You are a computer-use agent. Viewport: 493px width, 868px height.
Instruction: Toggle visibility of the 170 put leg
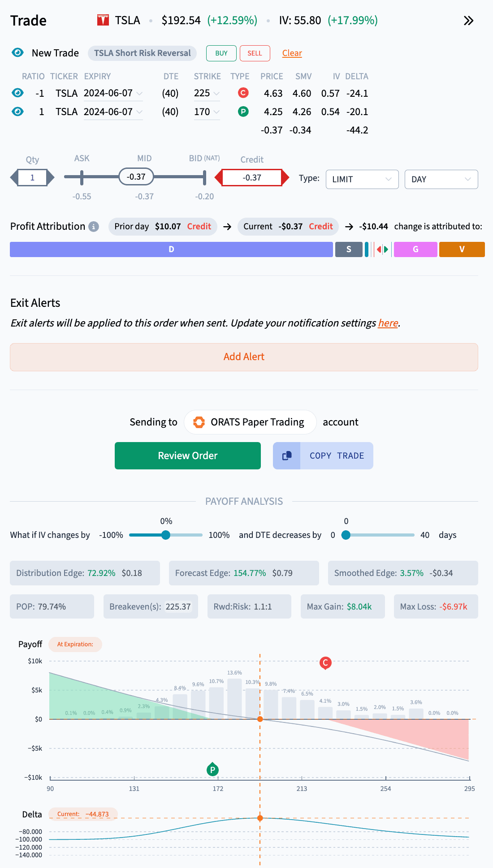17,112
